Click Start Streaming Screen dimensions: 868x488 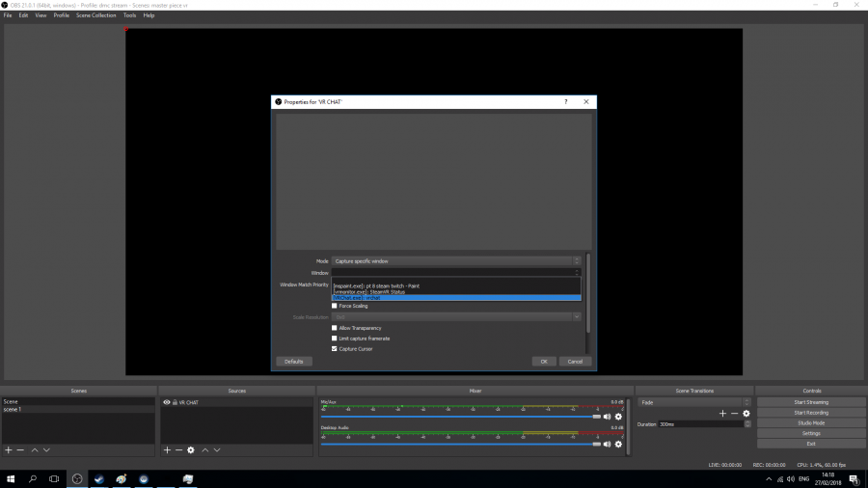811,402
